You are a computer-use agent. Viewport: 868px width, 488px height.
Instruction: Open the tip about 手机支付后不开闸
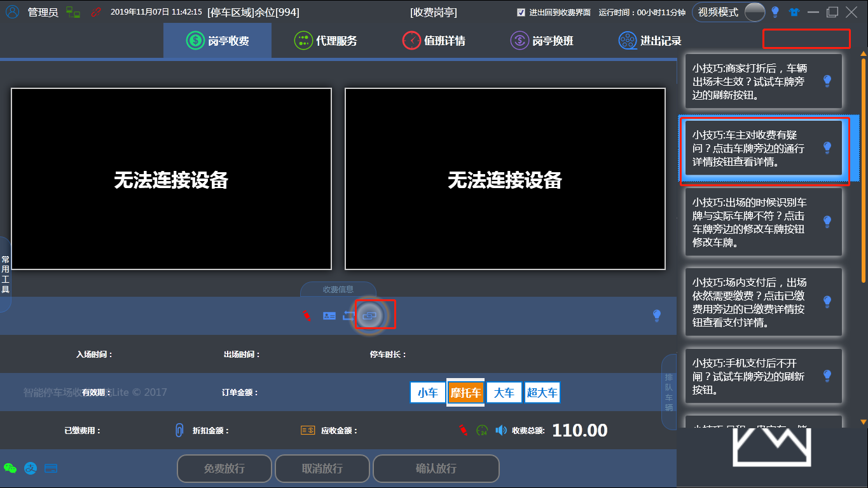point(764,376)
